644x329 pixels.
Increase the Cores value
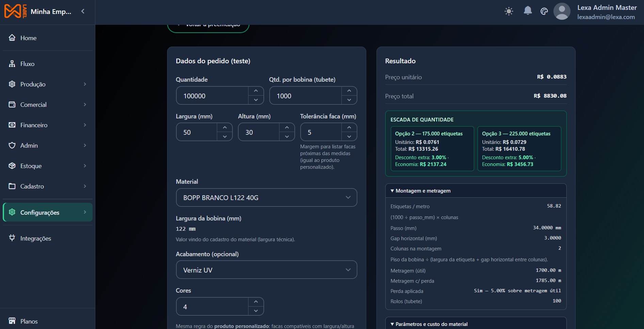[x=256, y=302]
